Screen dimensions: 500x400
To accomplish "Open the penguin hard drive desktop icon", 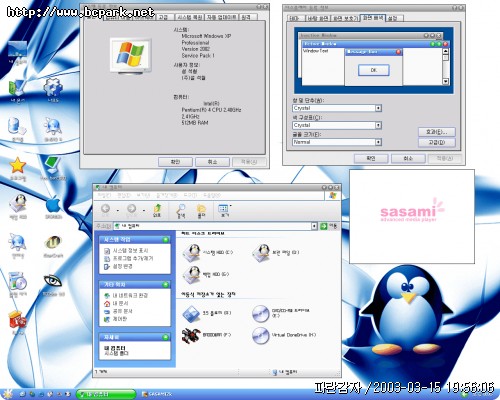I will (18, 203).
